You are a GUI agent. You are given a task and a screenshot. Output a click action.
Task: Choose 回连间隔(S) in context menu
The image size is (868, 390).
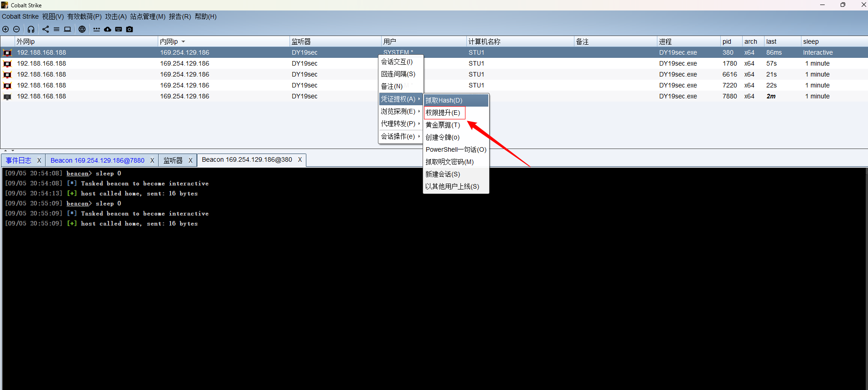tap(401, 74)
